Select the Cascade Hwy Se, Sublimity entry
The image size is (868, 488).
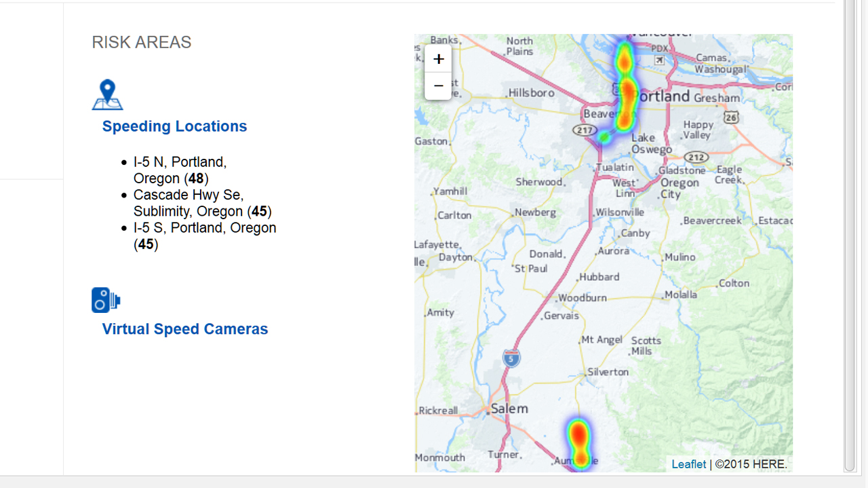(202, 203)
